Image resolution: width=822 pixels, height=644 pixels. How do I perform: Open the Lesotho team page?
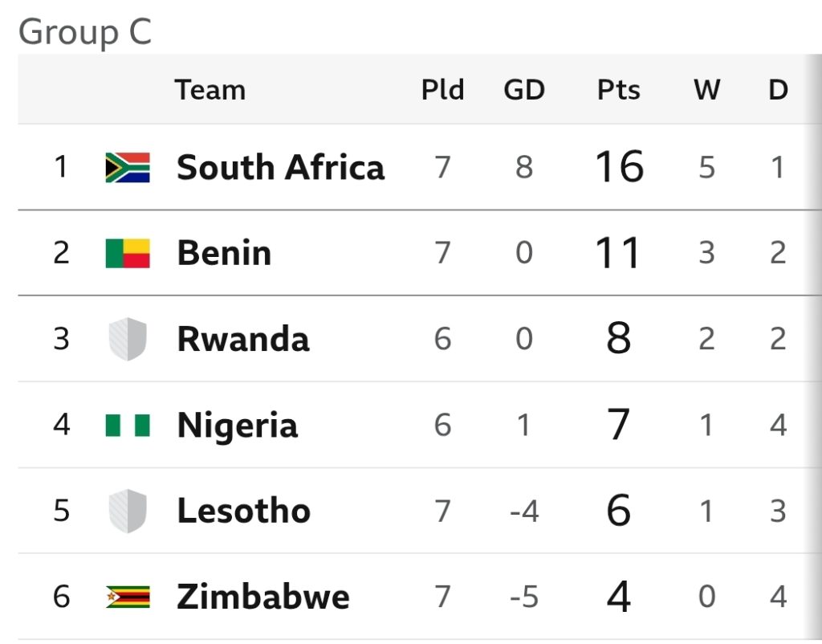coord(244,511)
